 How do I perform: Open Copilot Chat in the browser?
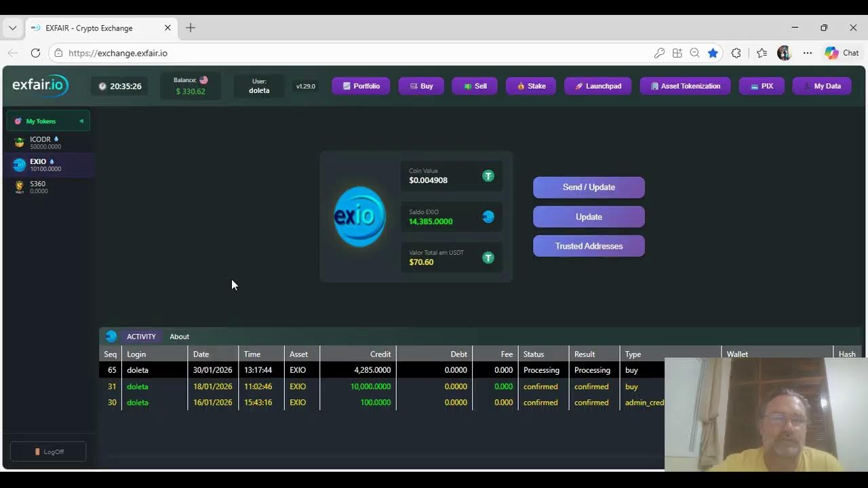842,53
